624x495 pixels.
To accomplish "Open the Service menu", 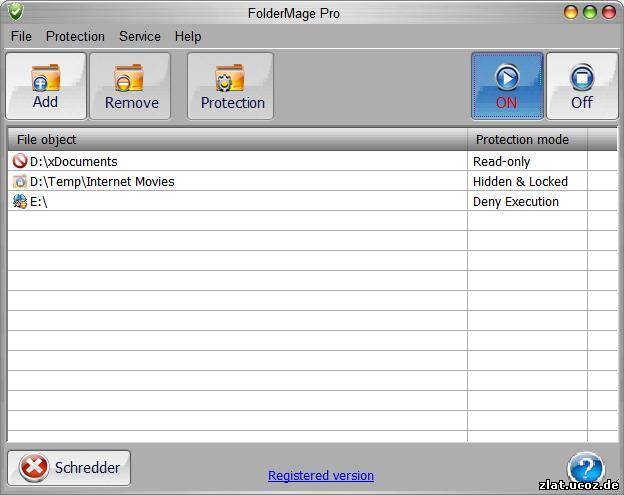I will click(140, 36).
